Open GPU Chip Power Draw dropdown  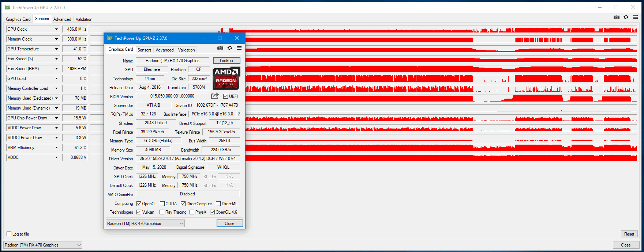[x=56, y=118]
